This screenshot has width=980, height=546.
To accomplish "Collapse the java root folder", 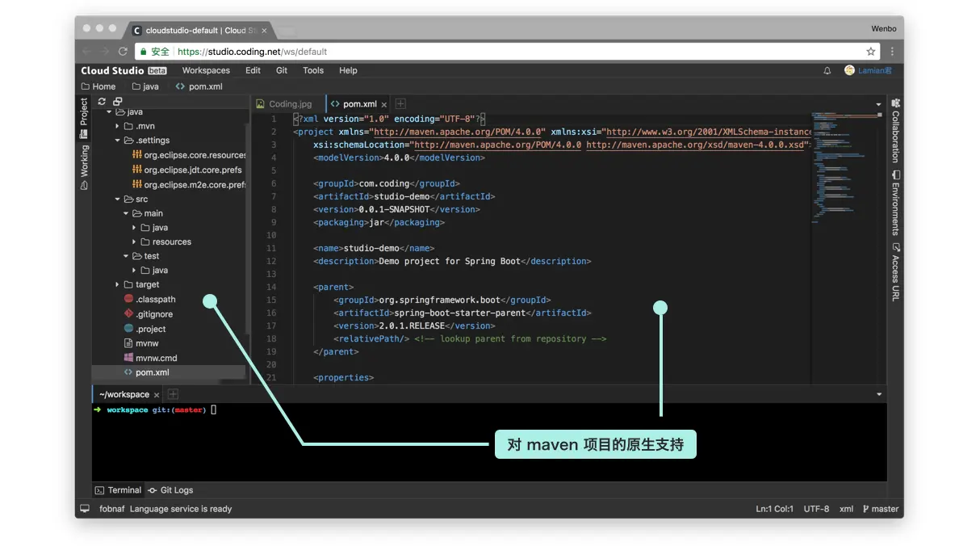I will tap(109, 112).
